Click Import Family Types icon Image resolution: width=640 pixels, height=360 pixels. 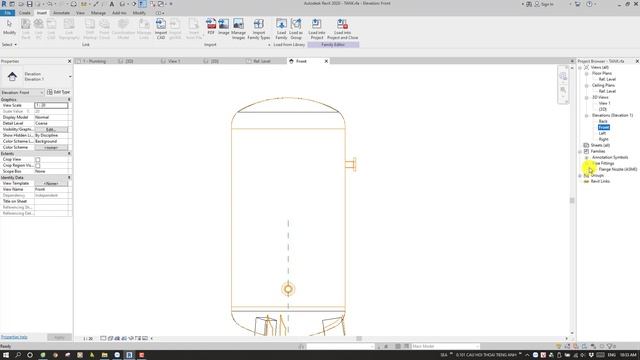tap(259, 29)
